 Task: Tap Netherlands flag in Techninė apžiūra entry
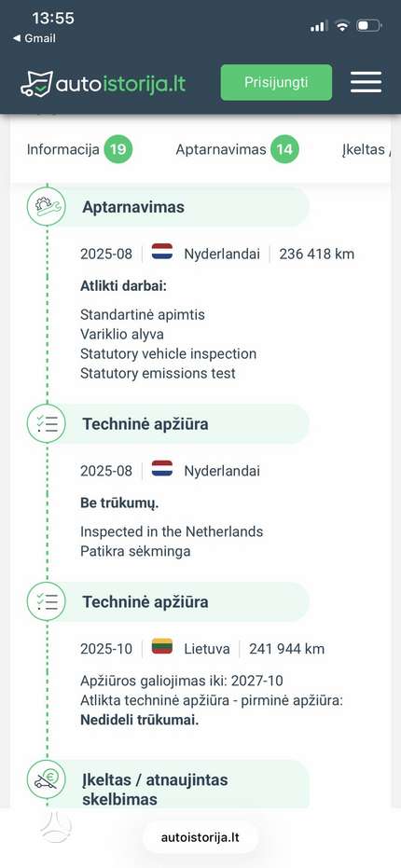161,468
